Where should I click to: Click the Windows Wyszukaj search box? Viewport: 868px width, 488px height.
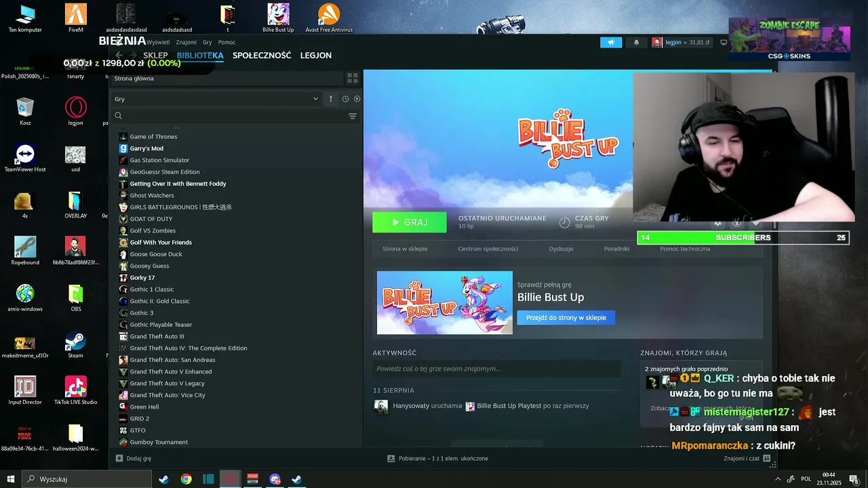(86, 479)
